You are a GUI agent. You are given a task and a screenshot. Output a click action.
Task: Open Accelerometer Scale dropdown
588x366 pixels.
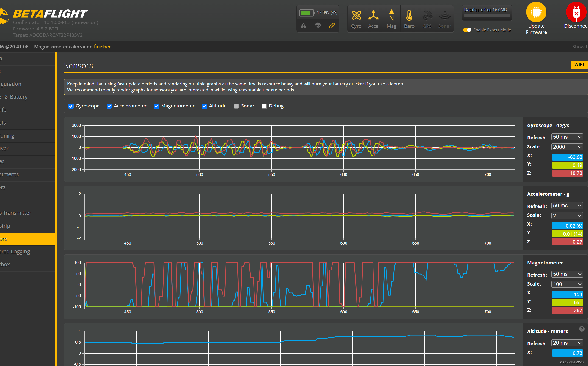point(567,216)
